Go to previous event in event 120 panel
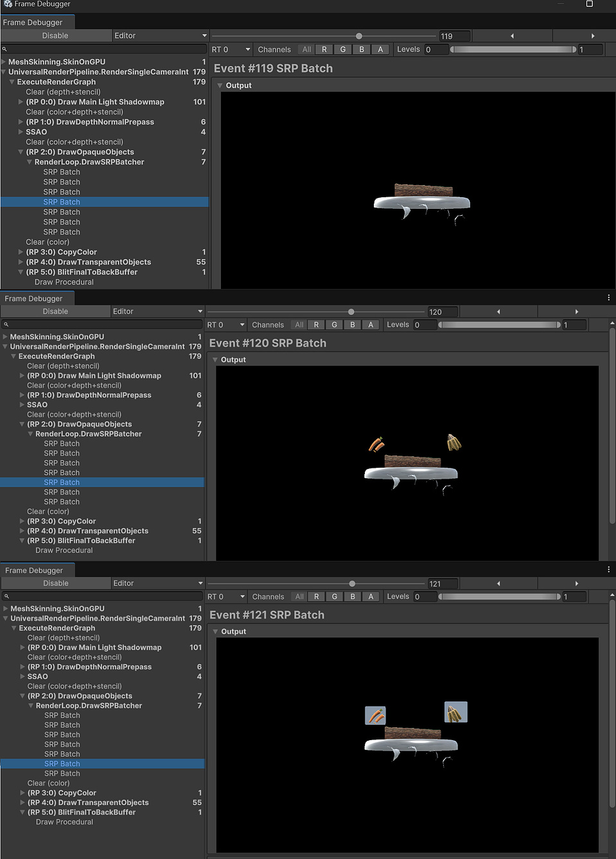This screenshot has height=859, width=616. [498, 312]
